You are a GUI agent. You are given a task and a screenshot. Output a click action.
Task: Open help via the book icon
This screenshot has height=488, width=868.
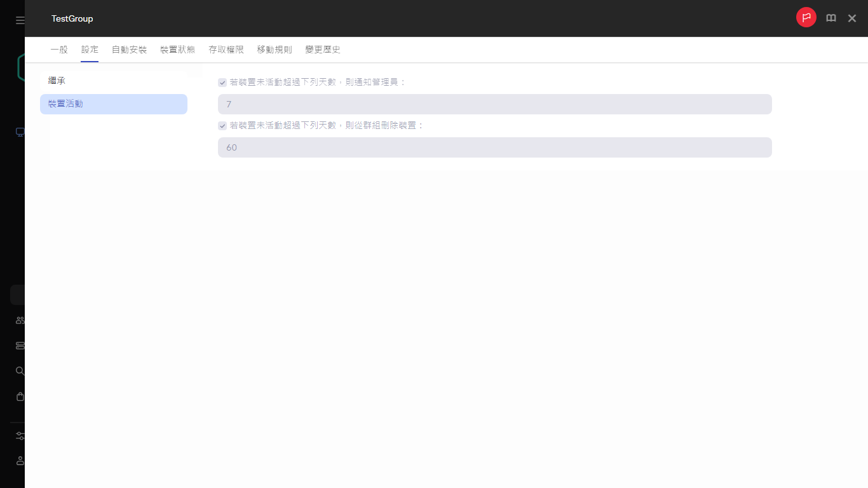pos(831,18)
